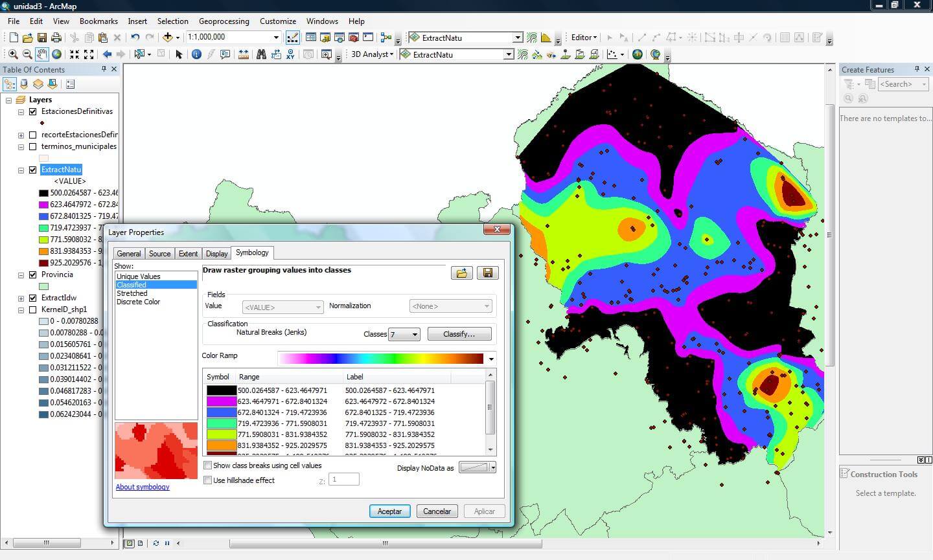Toggle visibility of the EstacionesDefinitivas layer
Viewport: 933px width, 560px height.
32,111
